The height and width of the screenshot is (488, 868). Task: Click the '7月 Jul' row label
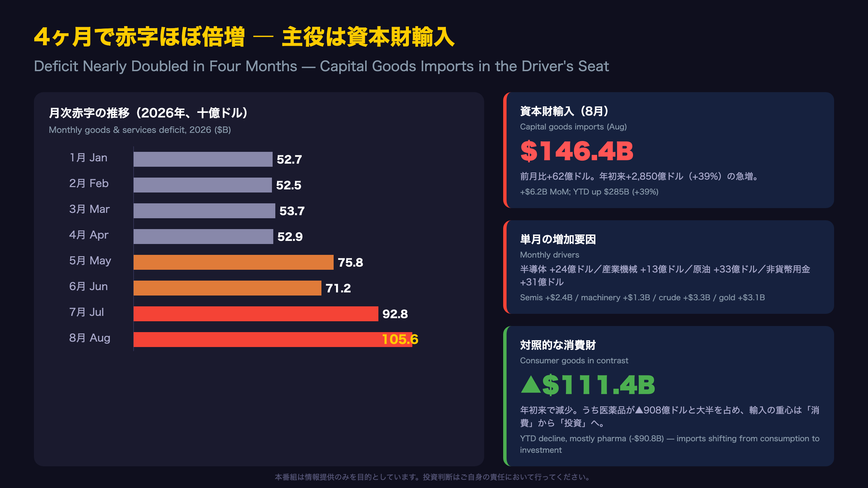click(86, 312)
